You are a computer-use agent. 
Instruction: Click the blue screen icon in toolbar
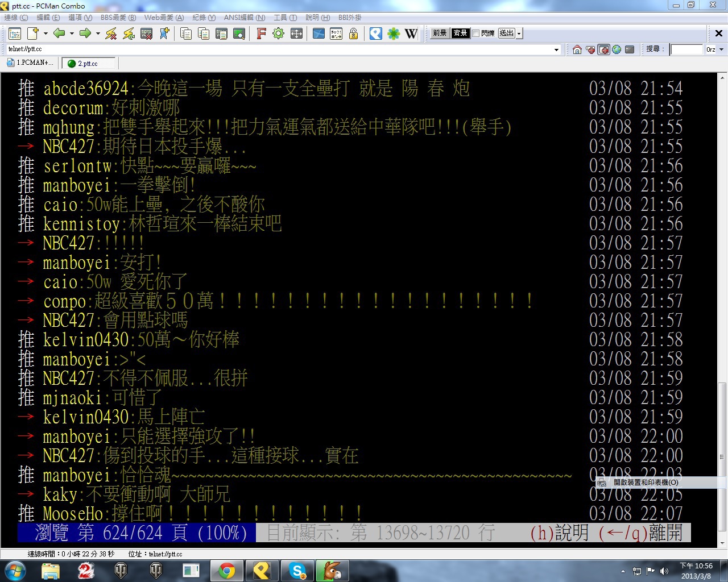(x=318, y=34)
